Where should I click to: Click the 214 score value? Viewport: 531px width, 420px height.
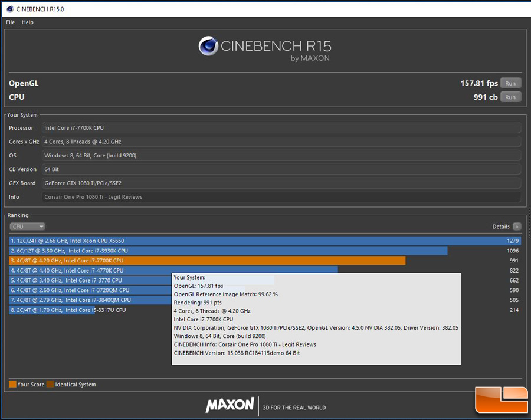[x=514, y=310]
